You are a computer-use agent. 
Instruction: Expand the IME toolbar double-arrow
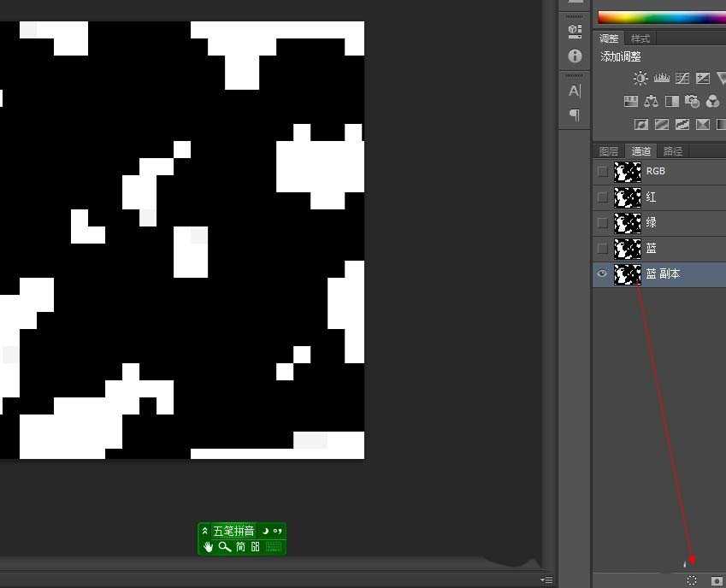tap(205, 531)
